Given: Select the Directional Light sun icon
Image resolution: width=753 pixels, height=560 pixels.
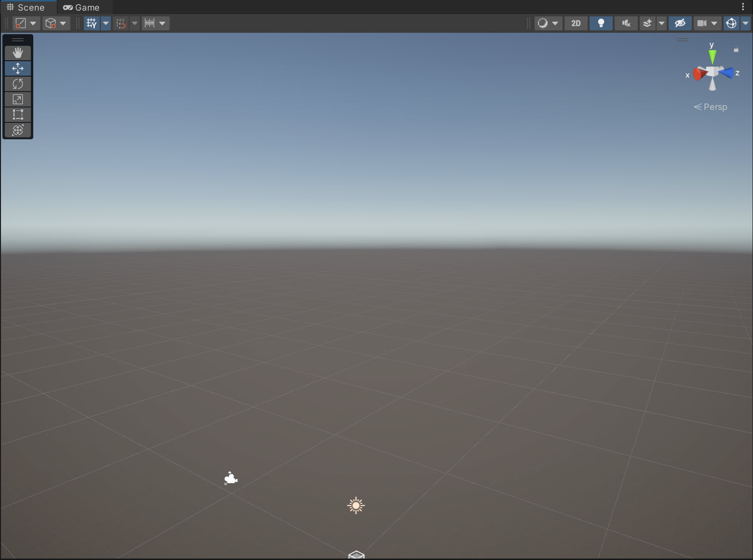Looking at the screenshot, I should pyautogui.click(x=356, y=506).
